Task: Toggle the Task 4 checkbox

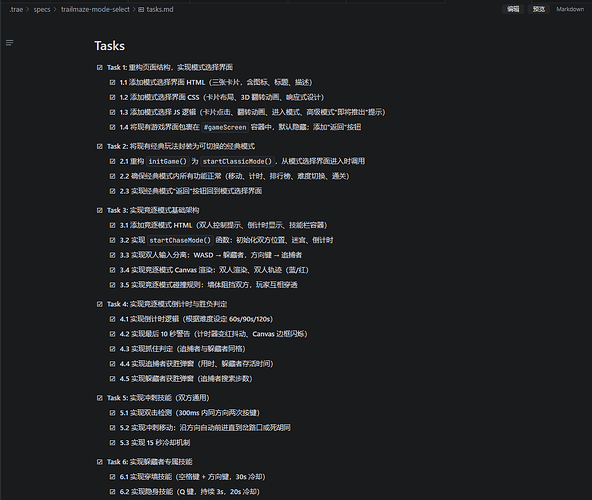Action: [100, 304]
